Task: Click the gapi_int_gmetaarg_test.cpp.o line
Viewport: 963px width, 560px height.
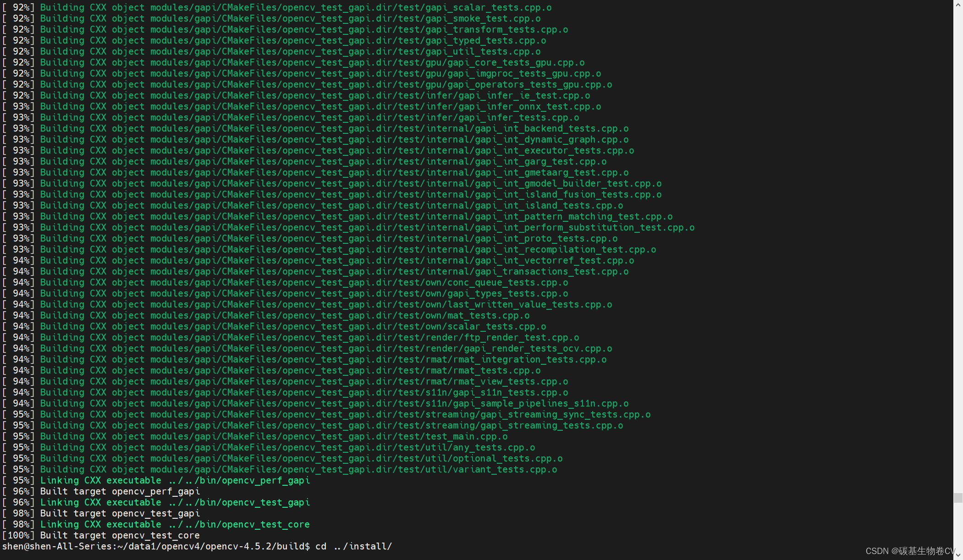Action: tap(315, 173)
